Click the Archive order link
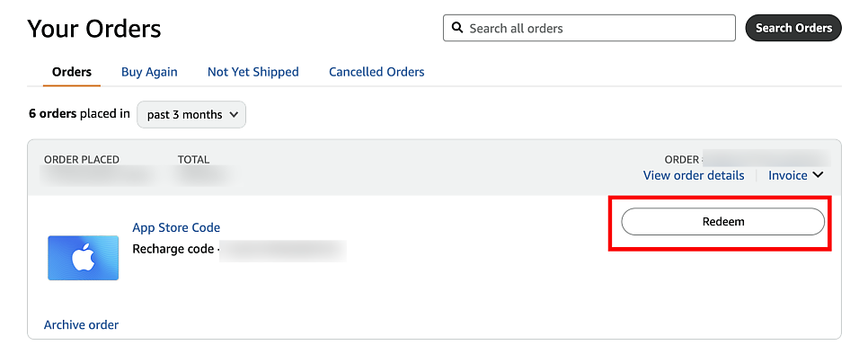The width and height of the screenshot is (868, 345). [x=82, y=324]
